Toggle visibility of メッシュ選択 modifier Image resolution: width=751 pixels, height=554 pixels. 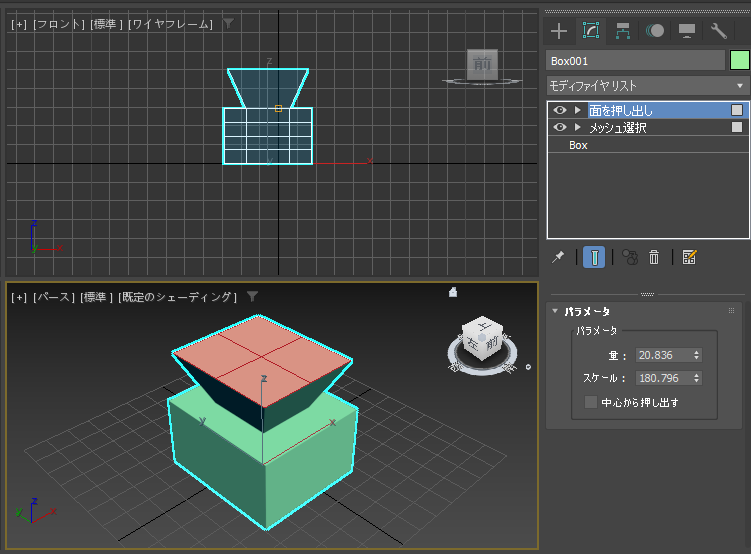tap(559, 127)
